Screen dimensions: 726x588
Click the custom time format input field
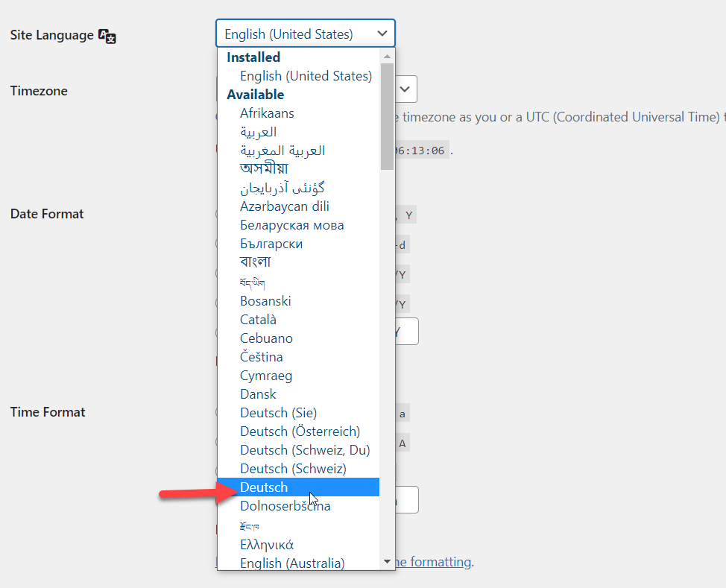click(x=407, y=499)
